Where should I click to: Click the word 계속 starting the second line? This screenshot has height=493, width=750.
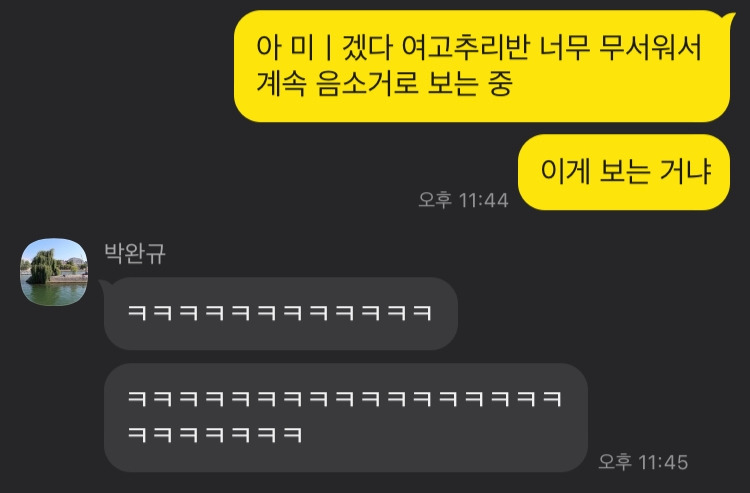[x=281, y=83]
